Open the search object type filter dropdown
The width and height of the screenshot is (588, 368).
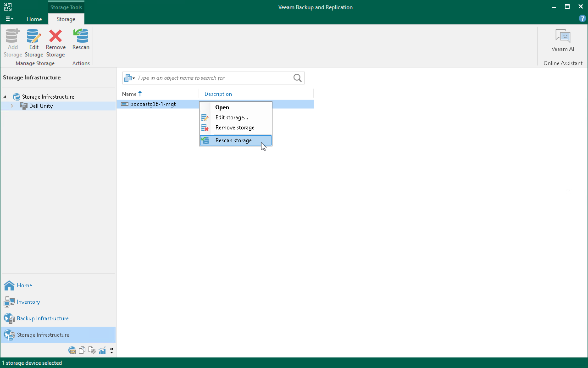(x=129, y=78)
